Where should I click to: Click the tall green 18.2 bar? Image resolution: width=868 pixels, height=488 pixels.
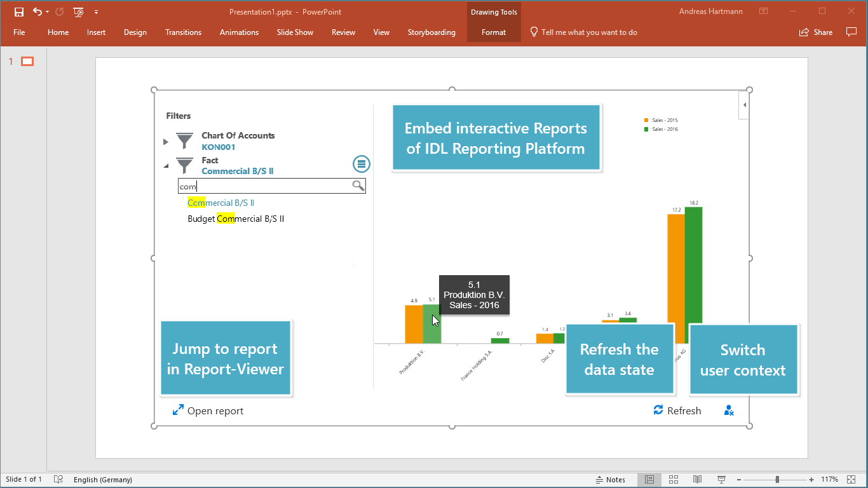click(x=693, y=266)
